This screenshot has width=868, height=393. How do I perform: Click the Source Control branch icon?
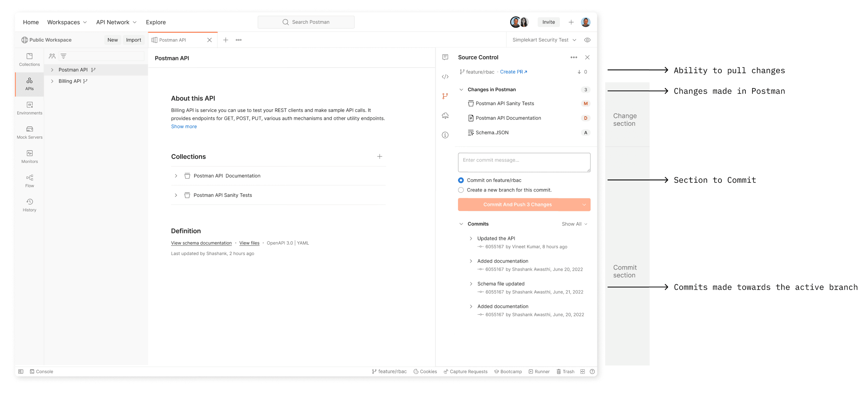[445, 96]
